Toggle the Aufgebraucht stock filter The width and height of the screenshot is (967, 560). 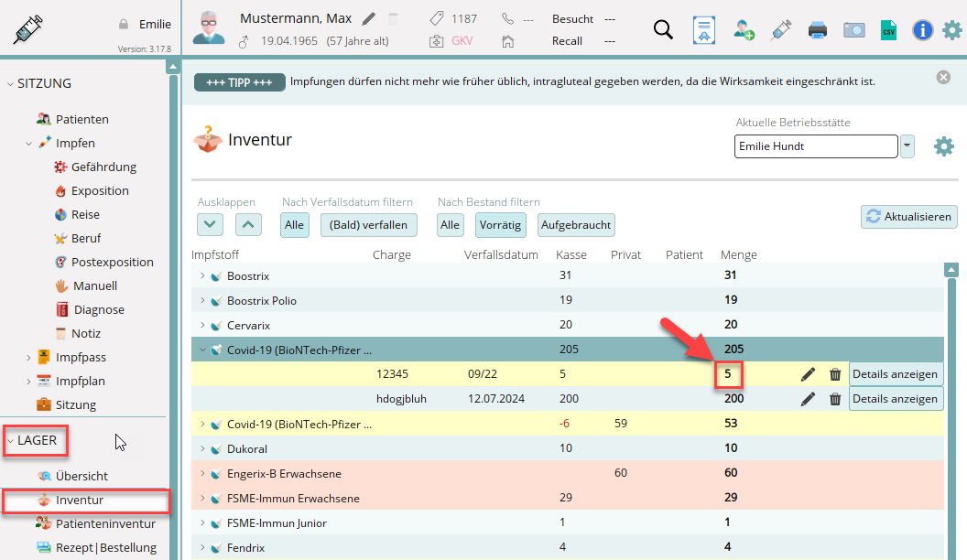click(x=576, y=225)
